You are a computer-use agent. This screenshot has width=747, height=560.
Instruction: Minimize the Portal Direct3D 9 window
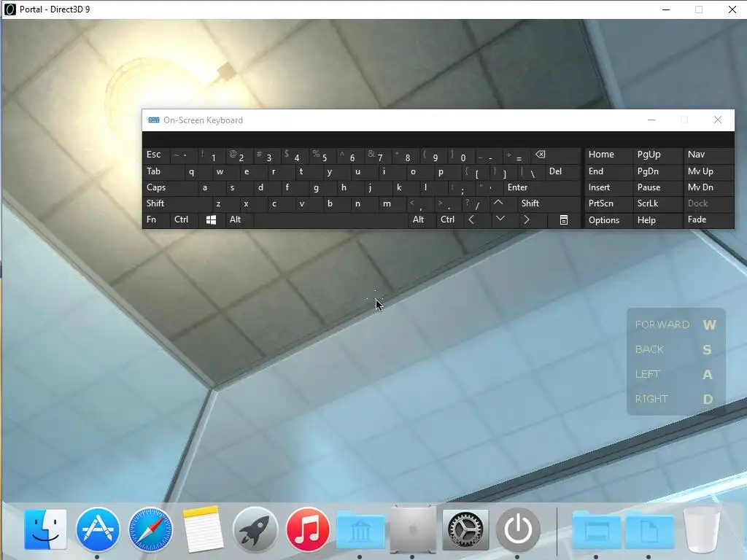666,9
